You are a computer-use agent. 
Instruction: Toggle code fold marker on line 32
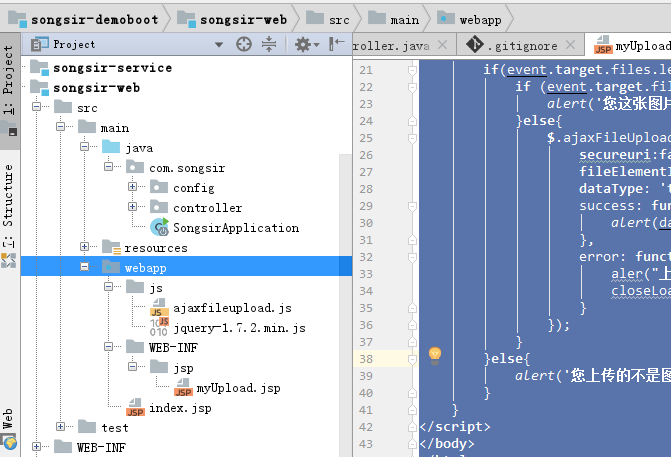pyautogui.click(x=412, y=257)
